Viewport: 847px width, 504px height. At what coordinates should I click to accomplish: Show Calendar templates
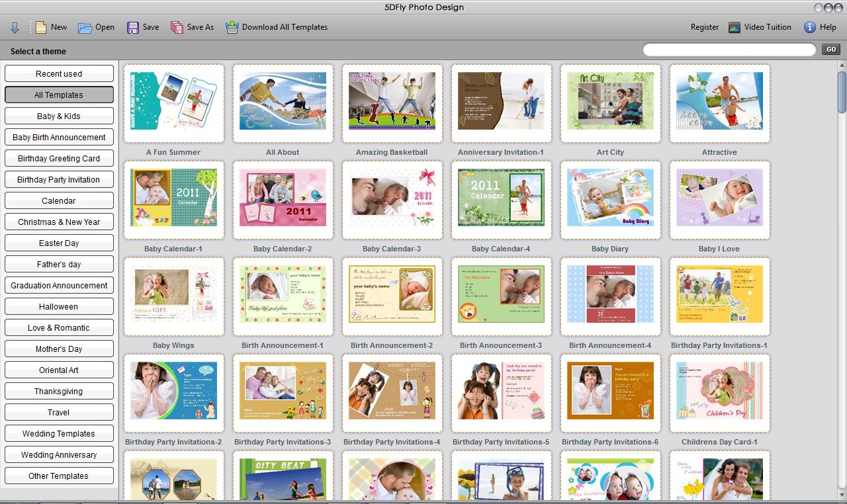point(59,201)
